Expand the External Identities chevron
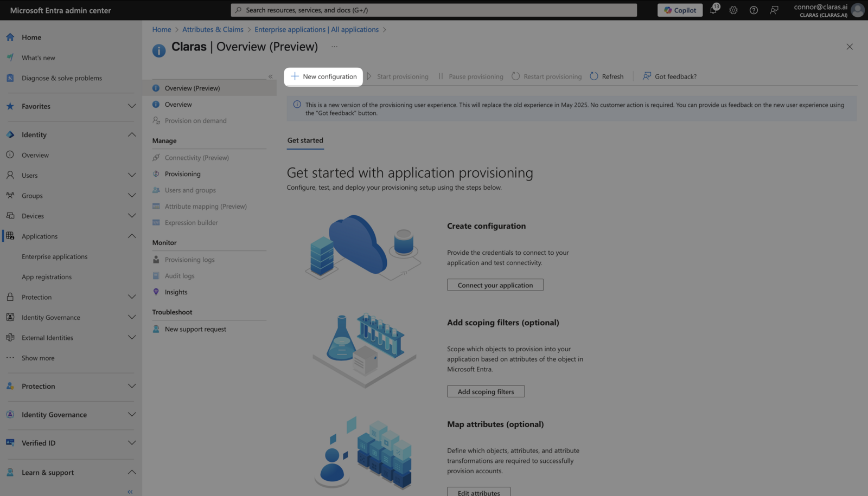The width and height of the screenshot is (868, 496). [x=132, y=338]
